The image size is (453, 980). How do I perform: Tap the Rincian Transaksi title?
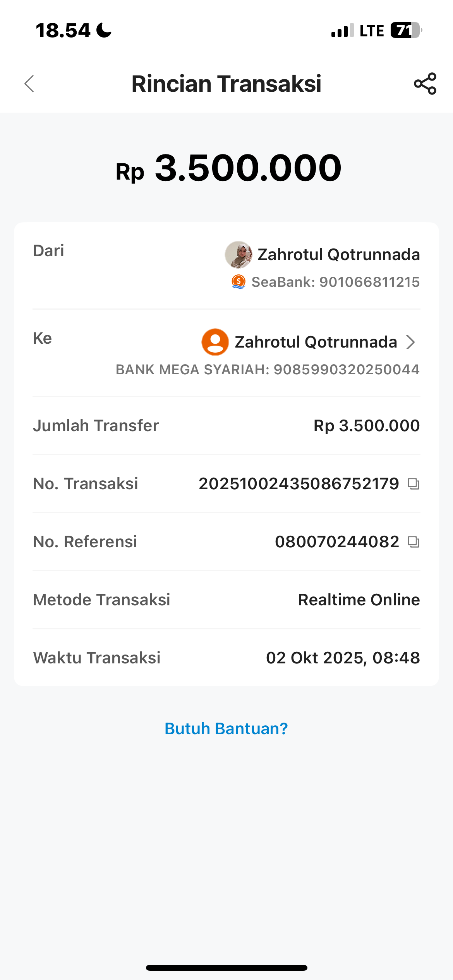tap(226, 84)
